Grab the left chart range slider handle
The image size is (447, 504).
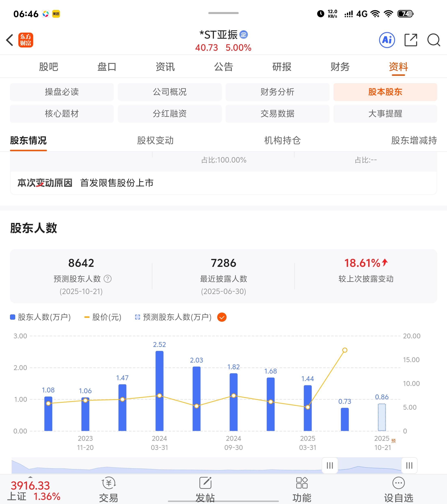[330, 466]
